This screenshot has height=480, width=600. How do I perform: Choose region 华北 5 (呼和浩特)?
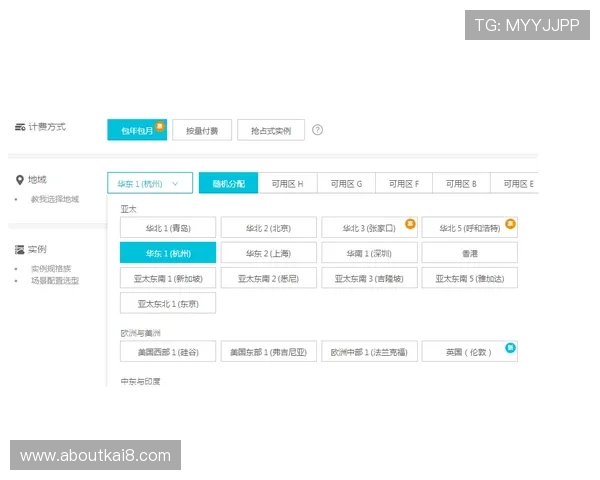pyautogui.click(x=470, y=228)
